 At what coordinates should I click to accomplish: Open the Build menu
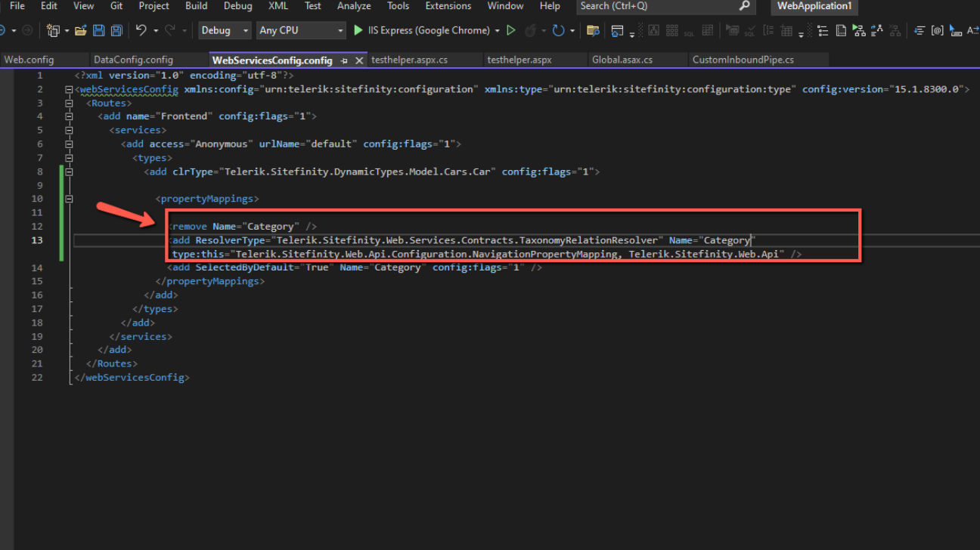(196, 6)
